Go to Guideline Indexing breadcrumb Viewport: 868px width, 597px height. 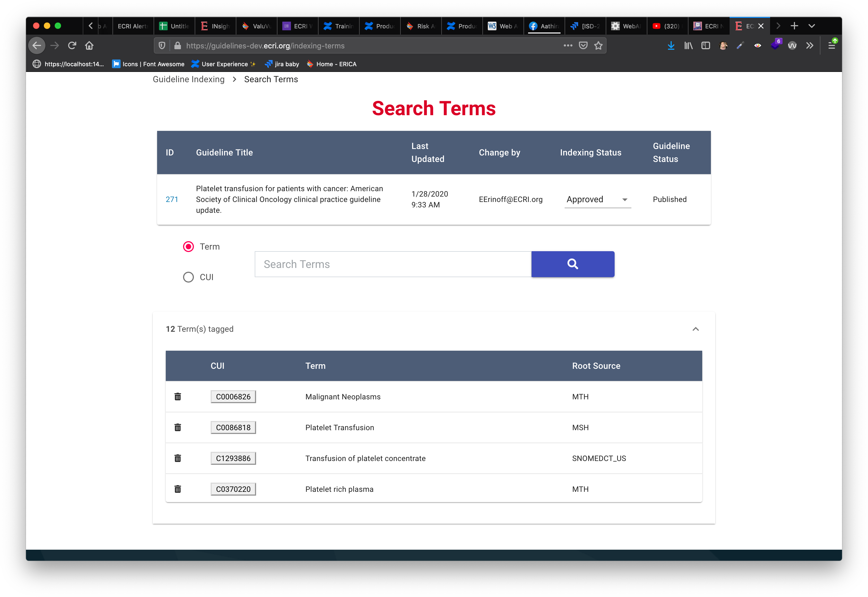click(188, 79)
